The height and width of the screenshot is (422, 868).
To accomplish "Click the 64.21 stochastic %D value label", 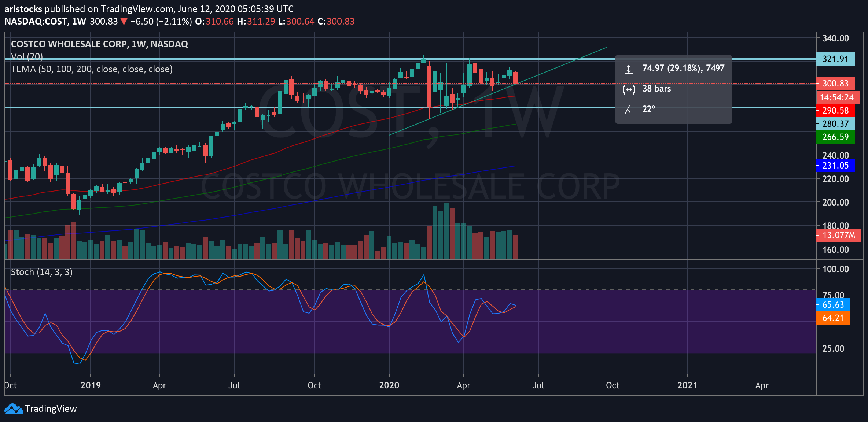I will click(833, 318).
